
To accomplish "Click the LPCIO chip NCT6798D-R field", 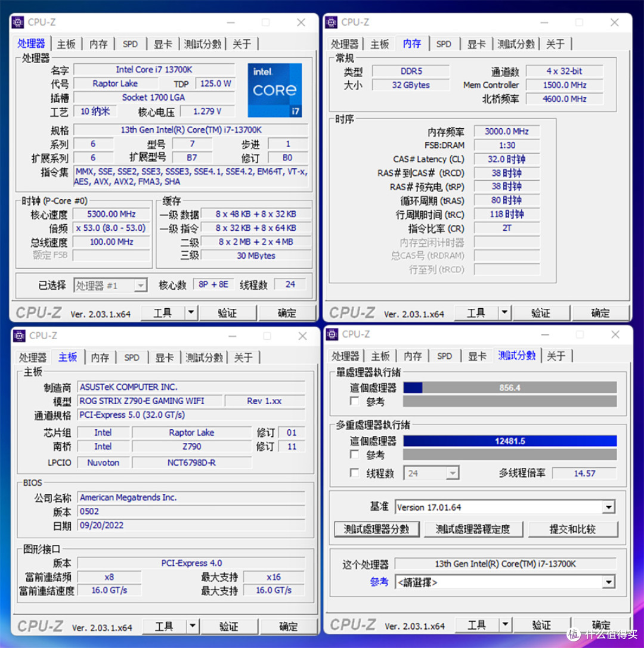I will (x=192, y=463).
